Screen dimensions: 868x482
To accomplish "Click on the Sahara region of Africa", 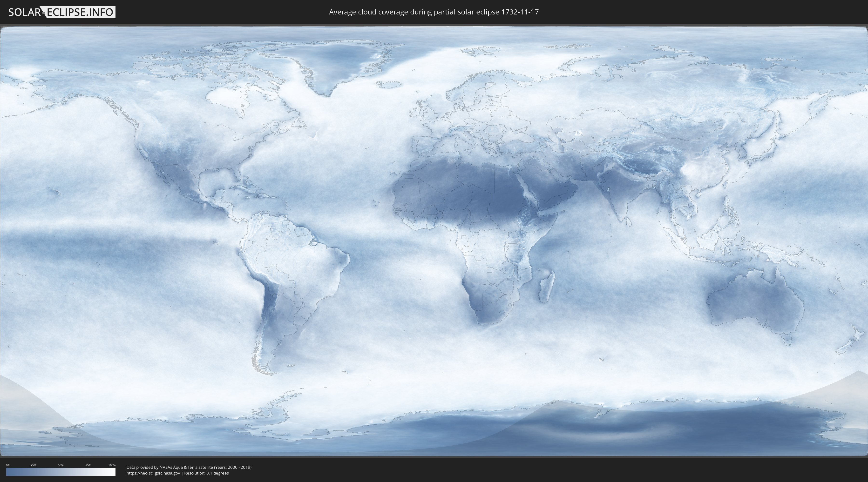I will [472, 182].
